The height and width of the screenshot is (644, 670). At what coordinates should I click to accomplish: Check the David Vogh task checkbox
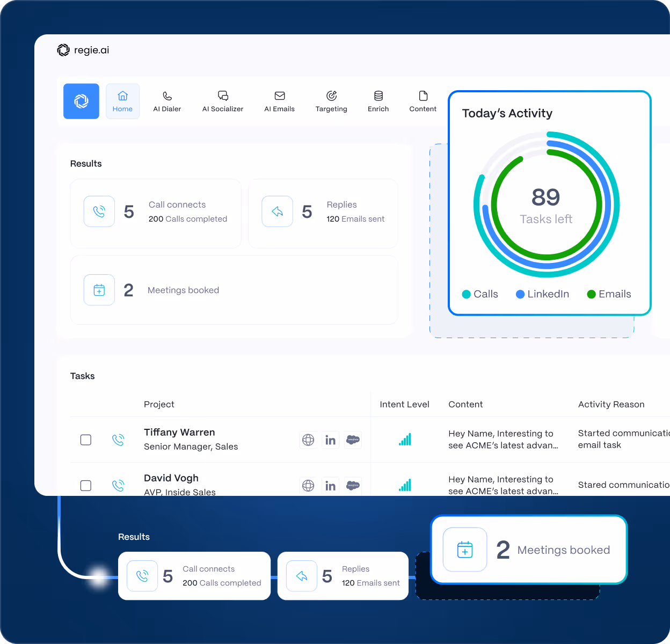click(86, 486)
